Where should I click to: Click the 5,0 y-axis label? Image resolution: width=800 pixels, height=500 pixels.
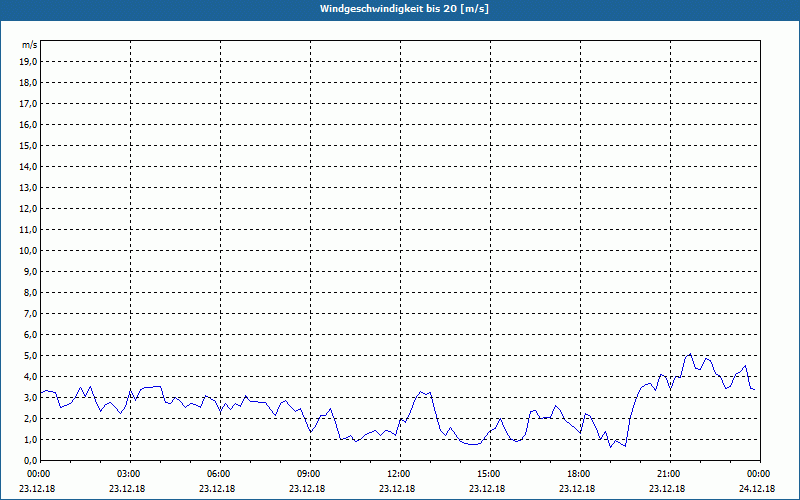[30, 356]
